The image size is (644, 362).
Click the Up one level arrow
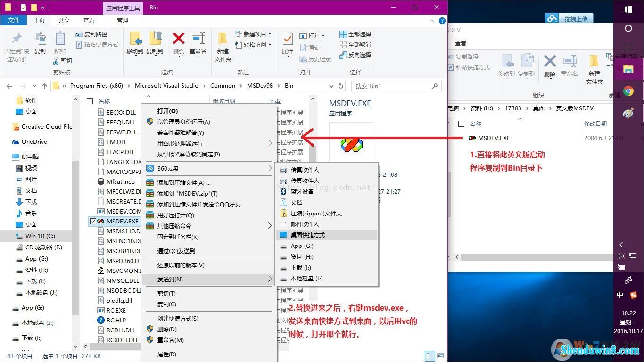click(44, 86)
